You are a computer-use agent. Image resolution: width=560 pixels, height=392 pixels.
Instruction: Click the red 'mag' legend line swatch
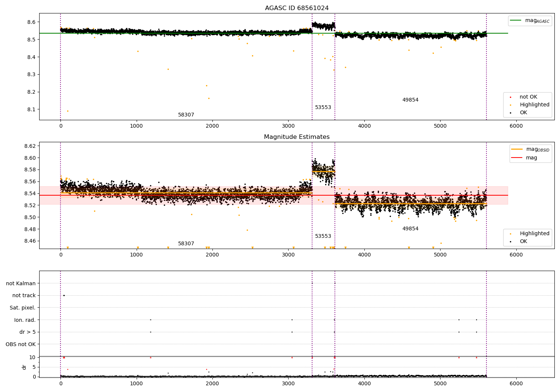pos(517,158)
